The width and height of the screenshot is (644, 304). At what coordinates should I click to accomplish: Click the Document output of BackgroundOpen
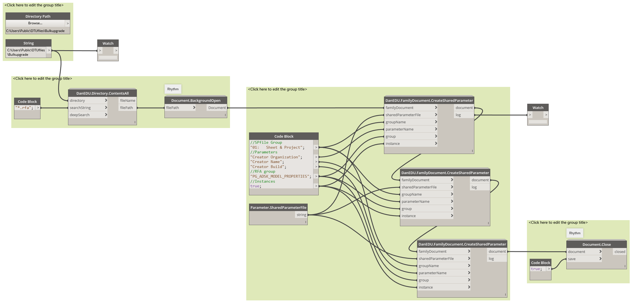[217, 108]
